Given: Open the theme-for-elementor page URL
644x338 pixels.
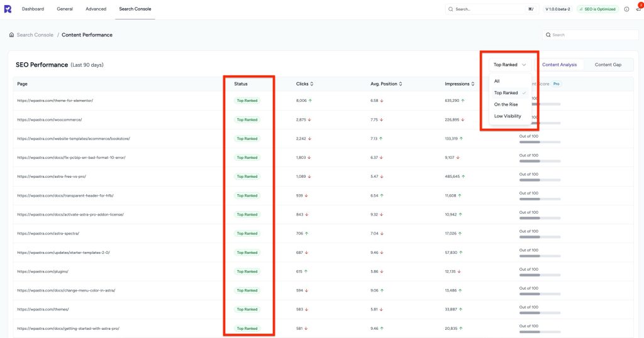Looking at the screenshot, I should [55, 101].
